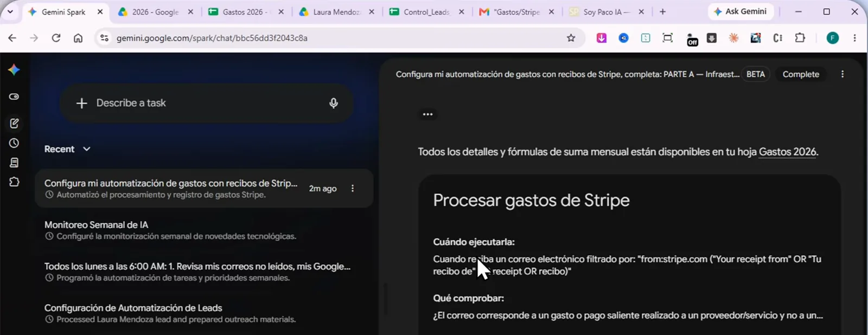
Task: Switch to the Gmail "Gastos/Stripe" tab
Action: pos(517,12)
